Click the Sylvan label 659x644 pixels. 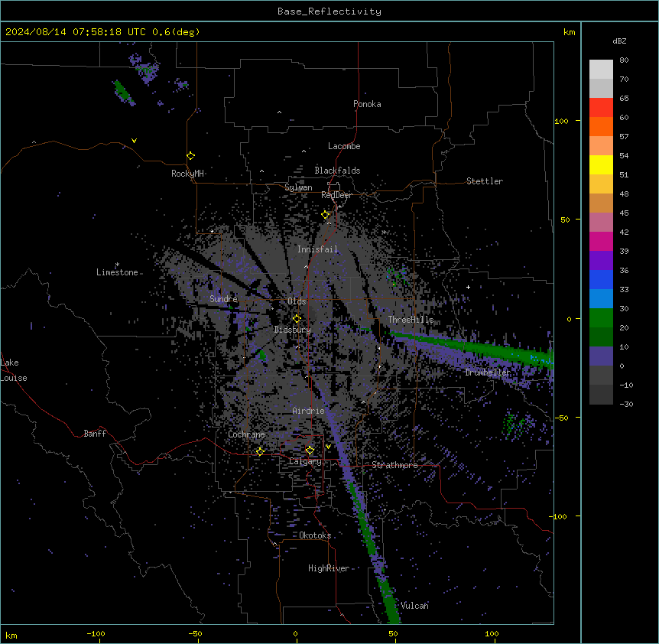298,187
